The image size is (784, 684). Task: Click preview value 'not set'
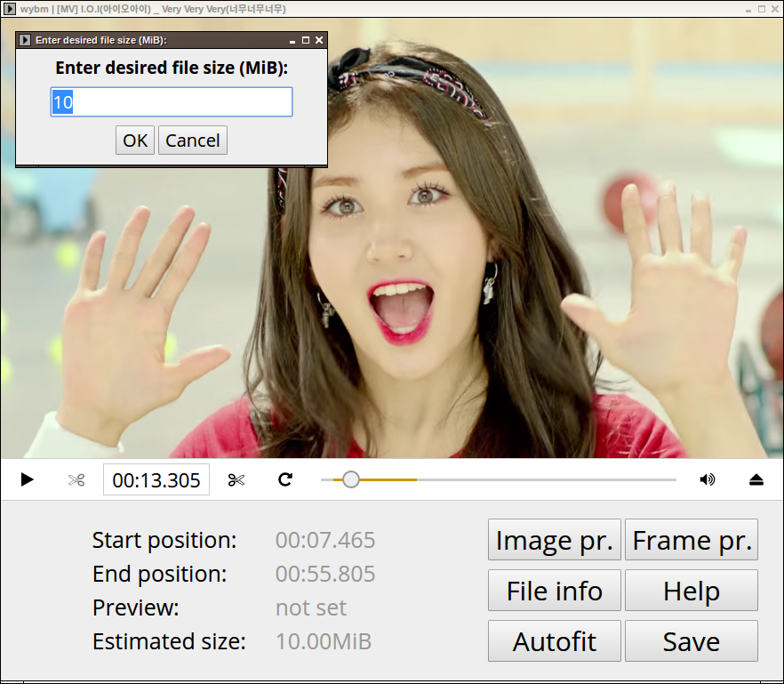(311, 608)
